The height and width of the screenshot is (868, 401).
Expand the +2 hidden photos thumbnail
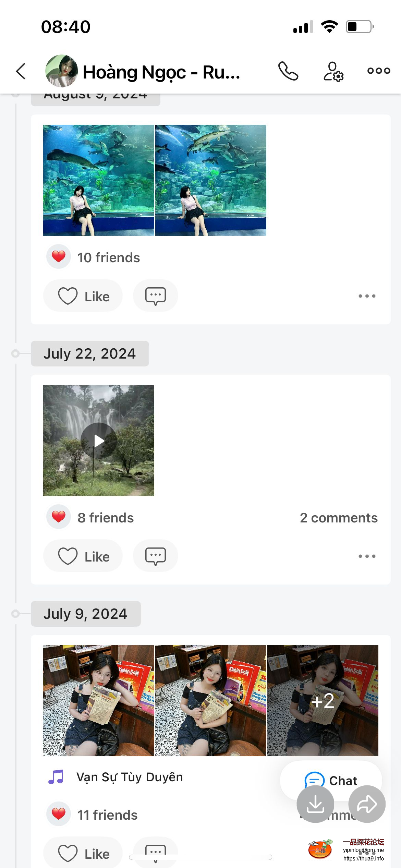point(323,701)
